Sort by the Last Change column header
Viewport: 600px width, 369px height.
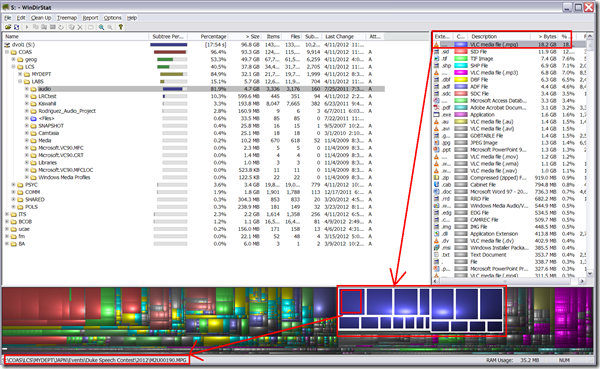[x=344, y=36]
